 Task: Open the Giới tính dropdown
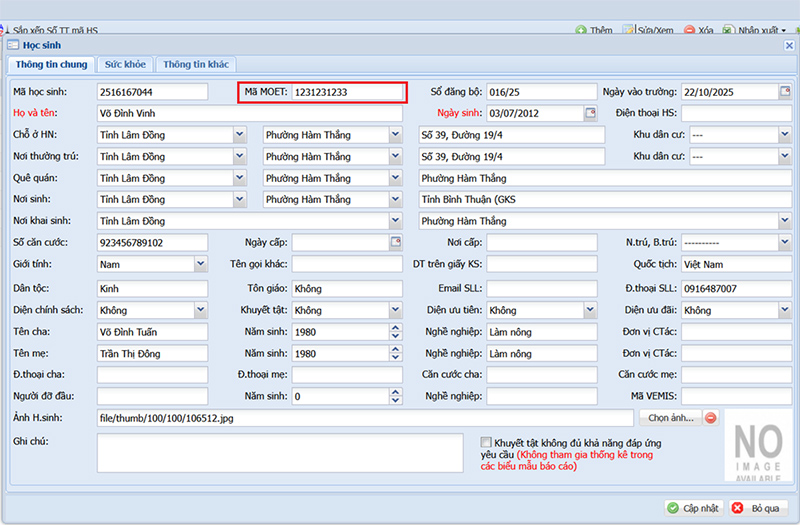(201, 264)
